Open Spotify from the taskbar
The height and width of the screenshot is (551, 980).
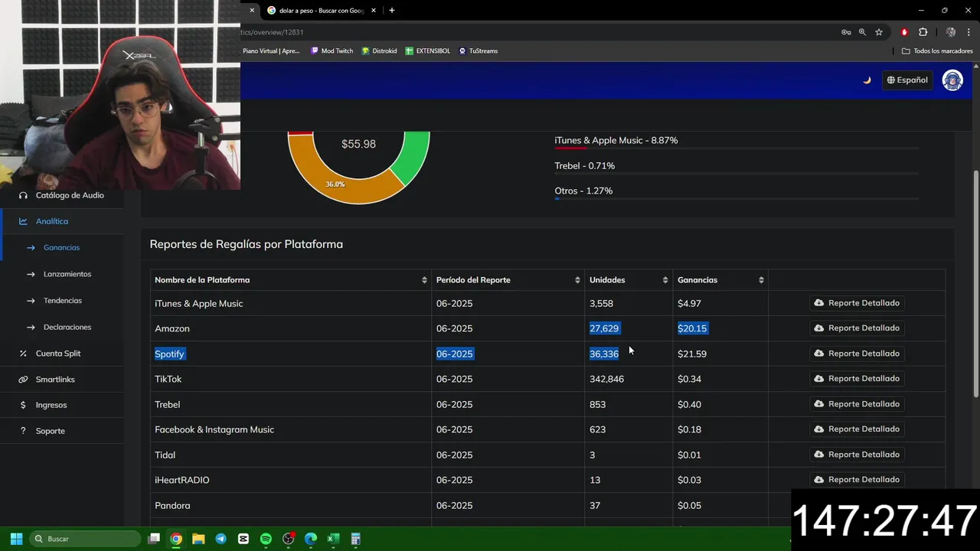point(266,539)
